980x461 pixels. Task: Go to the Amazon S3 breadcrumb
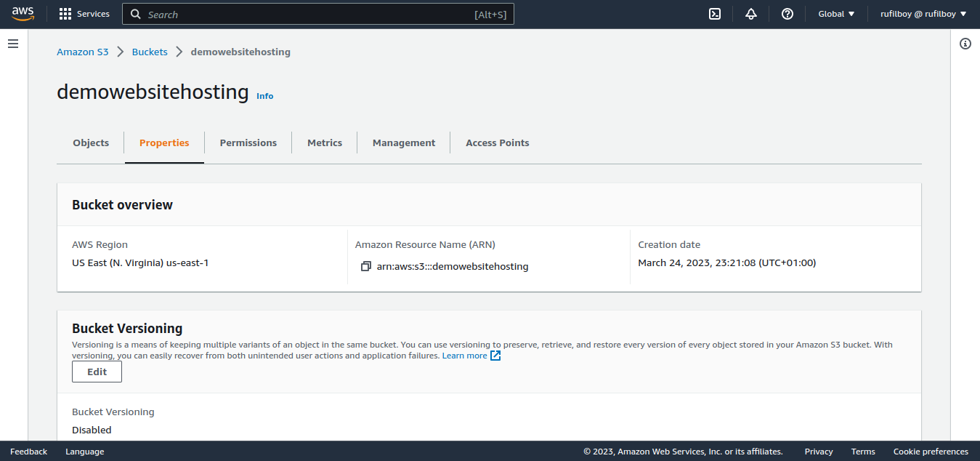83,52
